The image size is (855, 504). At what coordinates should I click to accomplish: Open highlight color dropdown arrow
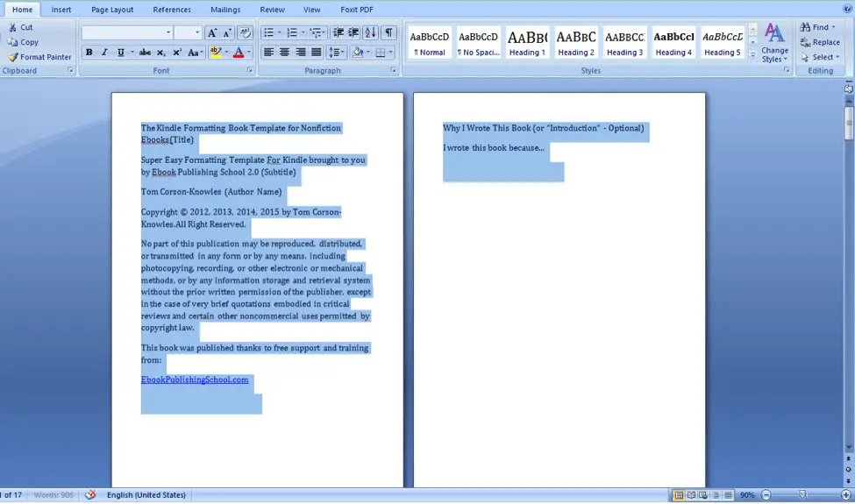pos(227,53)
